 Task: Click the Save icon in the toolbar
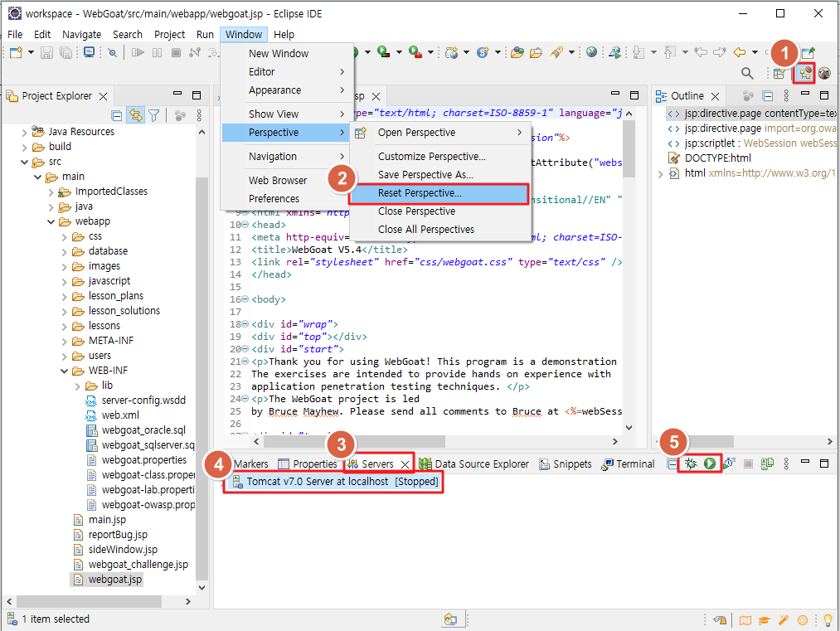tap(46, 52)
